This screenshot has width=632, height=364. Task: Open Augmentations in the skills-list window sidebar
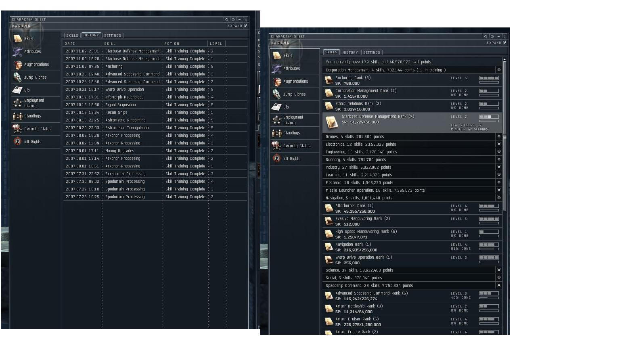click(x=295, y=82)
